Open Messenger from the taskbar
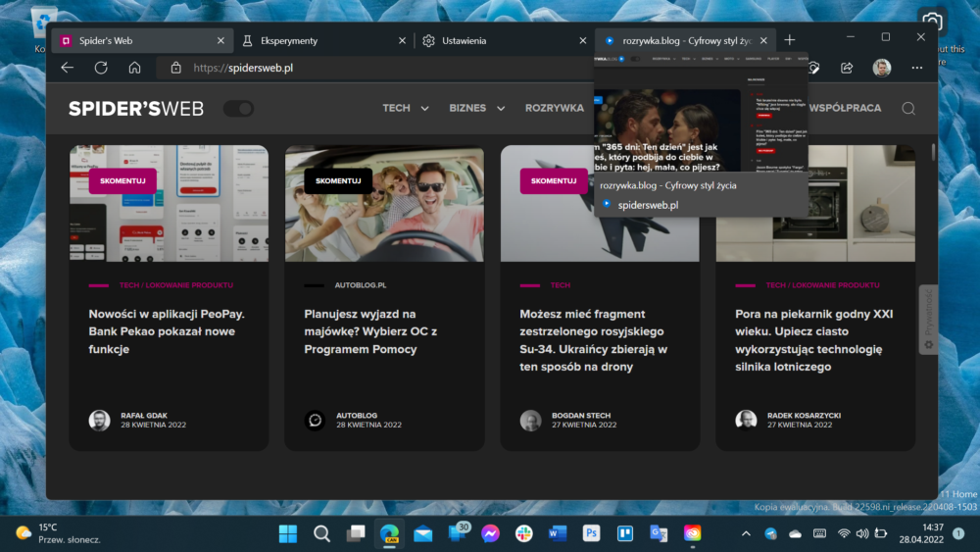Image resolution: width=980 pixels, height=552 pixels. tap(491, 534)
